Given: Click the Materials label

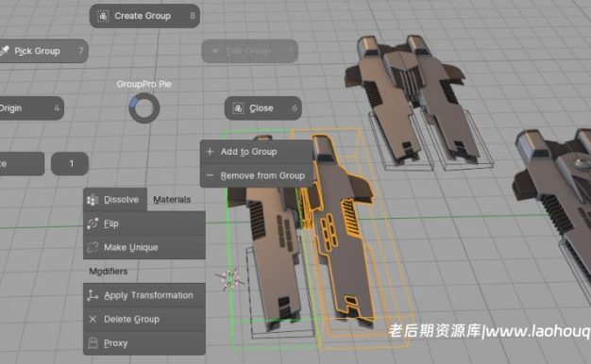Looking at the screenshot, I should pyautogui.click(x=172, y=200).
